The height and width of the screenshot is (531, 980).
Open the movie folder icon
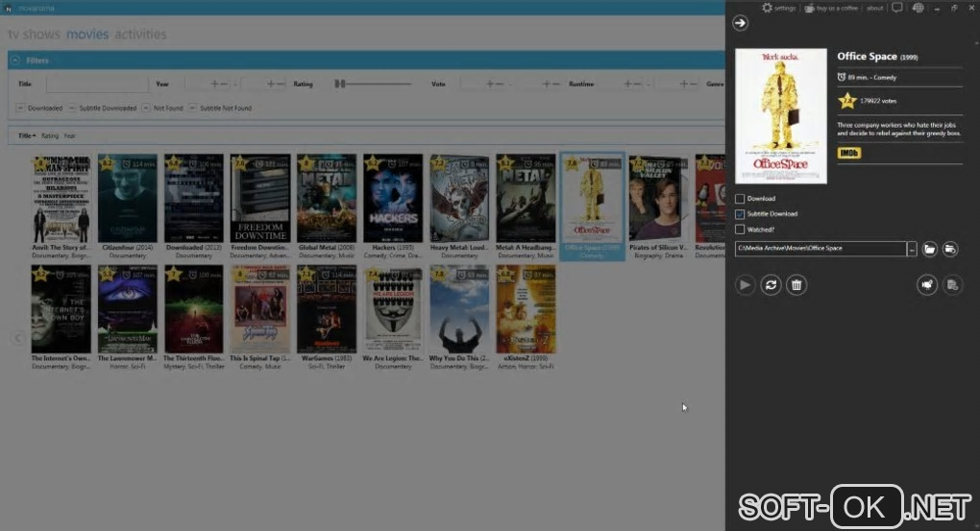929,249
